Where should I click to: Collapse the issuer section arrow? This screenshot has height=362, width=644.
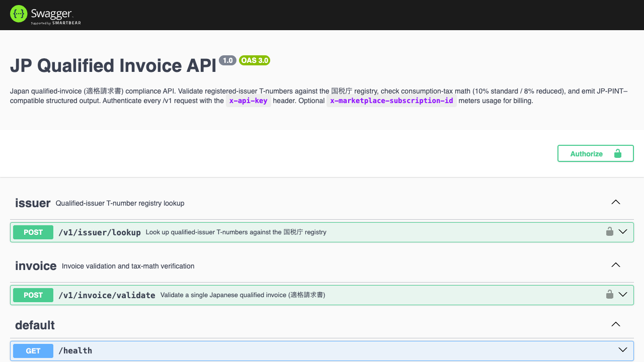[615, 202]
